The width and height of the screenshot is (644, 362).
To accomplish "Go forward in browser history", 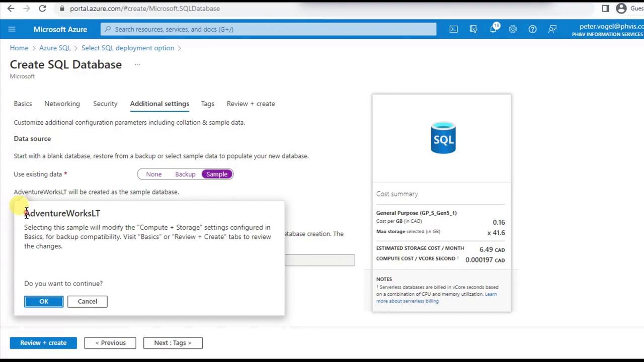I will 27,9.
